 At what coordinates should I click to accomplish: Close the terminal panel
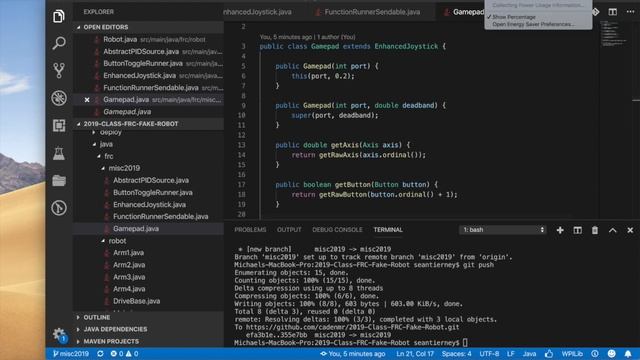(630, 230)
